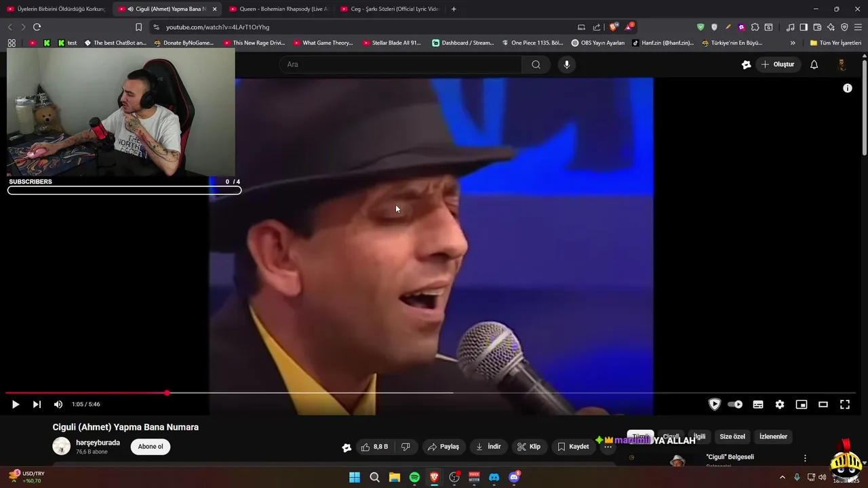Save video using Kaydet button

click(x=572, y=447)
